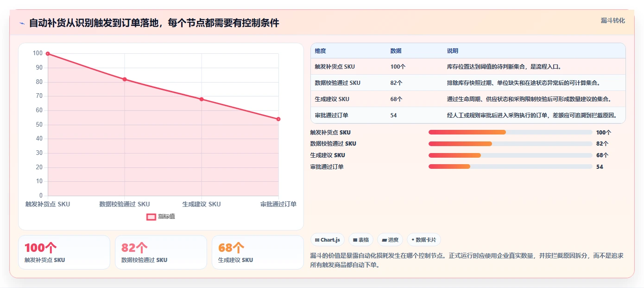Click the 68个 value beside the progress bar
This screenshot has width=644, height=288.
coord(602,155)
